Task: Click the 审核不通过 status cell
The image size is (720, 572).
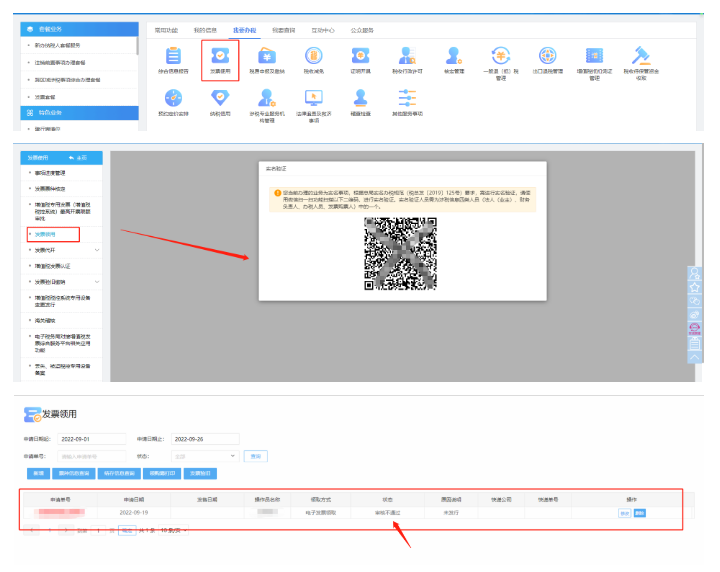Action: point(388,513)
